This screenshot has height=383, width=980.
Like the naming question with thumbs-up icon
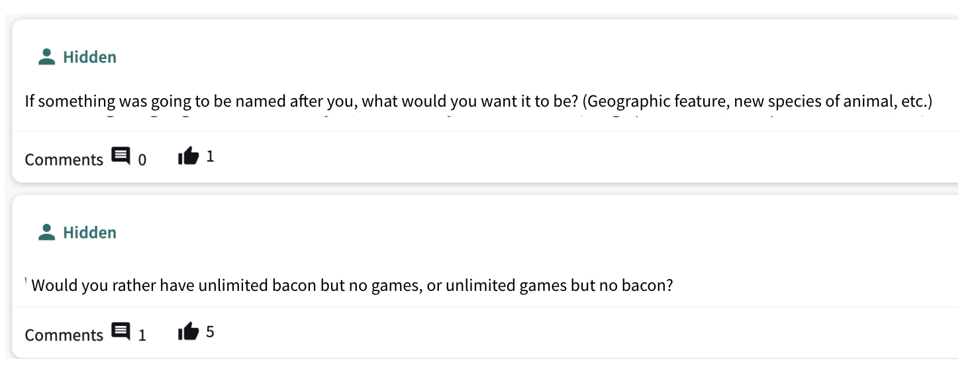(188, 157)
